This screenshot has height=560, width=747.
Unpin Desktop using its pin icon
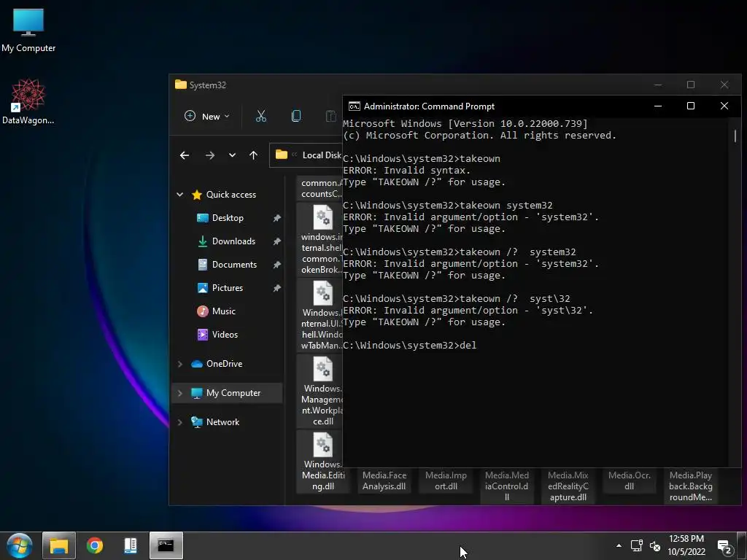(x=276, y=218)
